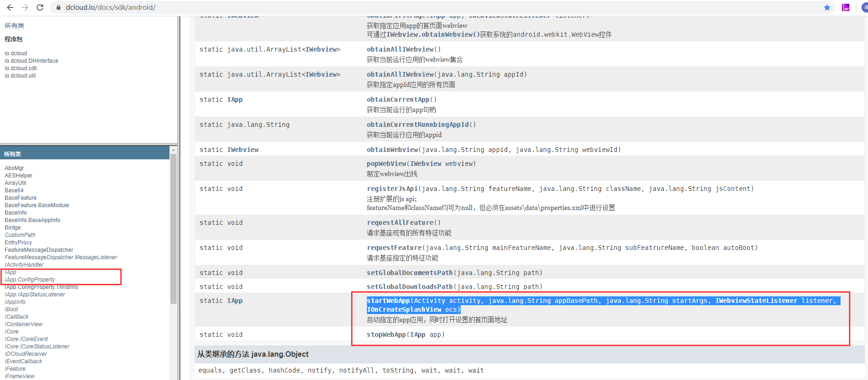Open the startWebApp method link
The height and width of the screenshot is (380, 868).
click(388, 301)
